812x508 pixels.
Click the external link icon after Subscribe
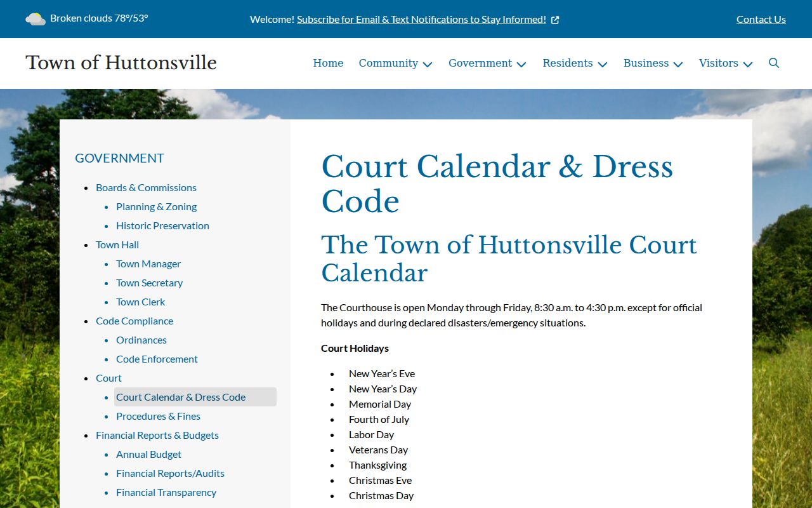pos(555,20)
